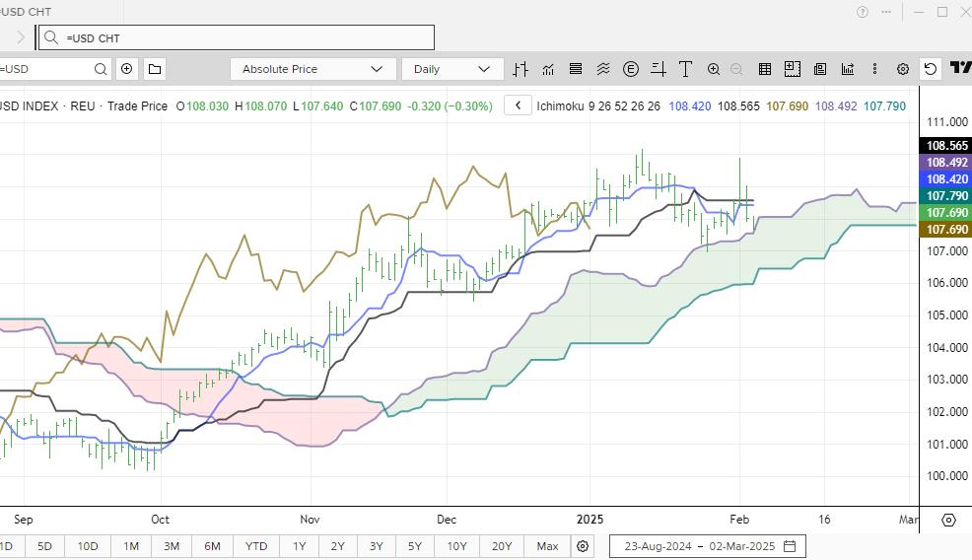This screenshot has width=972, height=560.
Task: Select the 6M time range
Action: pyautogui.click(x=212, y=546)
